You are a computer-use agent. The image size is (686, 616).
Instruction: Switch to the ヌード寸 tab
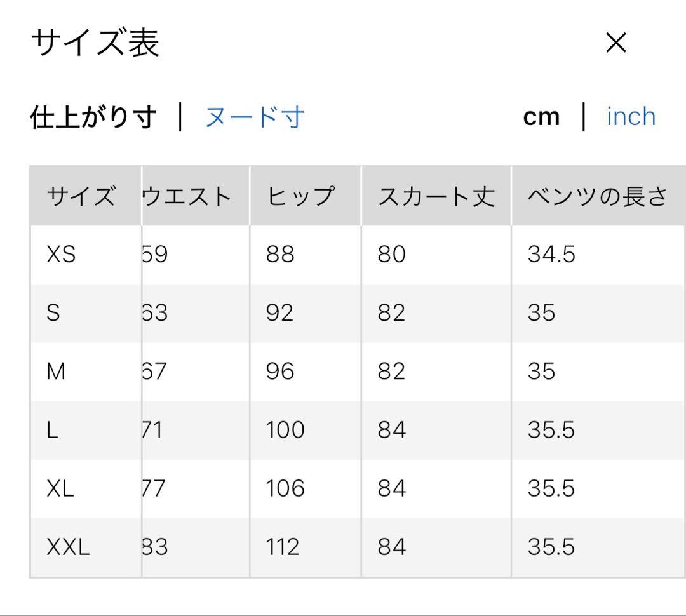click(x=254, y=117)
